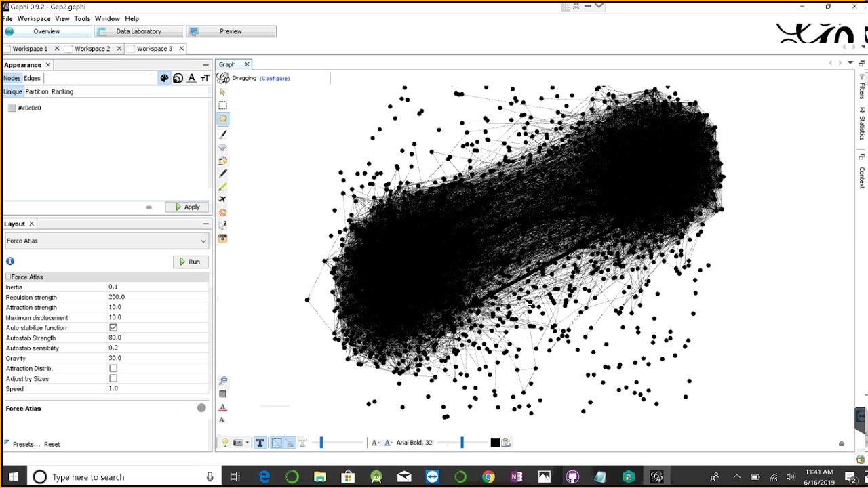Open the #c0c0c0 node color swatch
The width and height of the screenshot is (868, 488).
pyautogui.click(x=12, y=108)
